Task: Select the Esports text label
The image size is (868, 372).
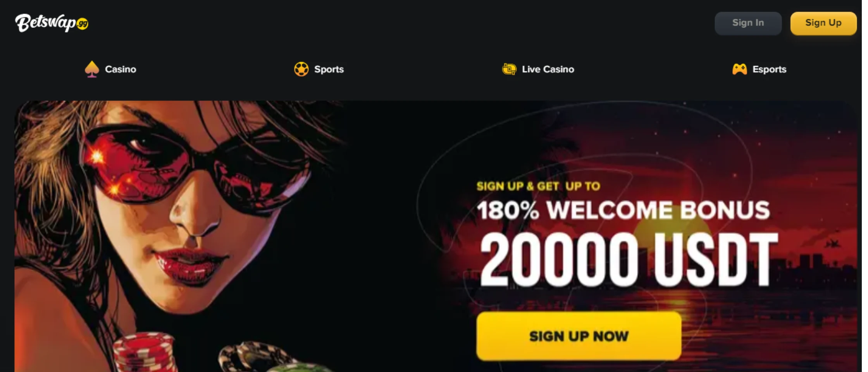Action: (x=769, y=69)
